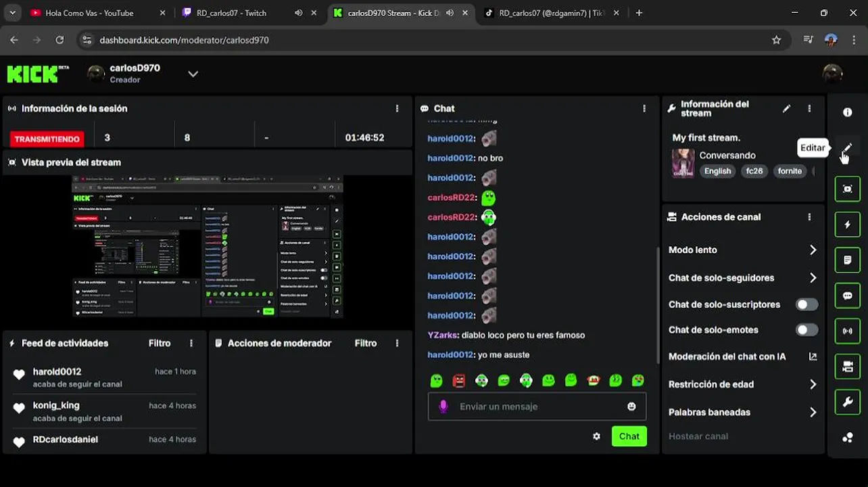
Task: Expand Restricción de edad settings
Action: 742,384
